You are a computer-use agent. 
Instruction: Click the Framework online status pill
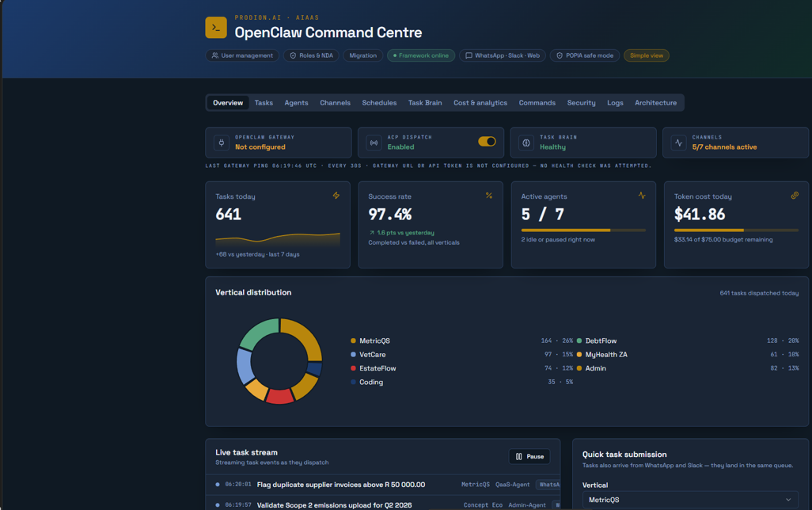(421, 55)
